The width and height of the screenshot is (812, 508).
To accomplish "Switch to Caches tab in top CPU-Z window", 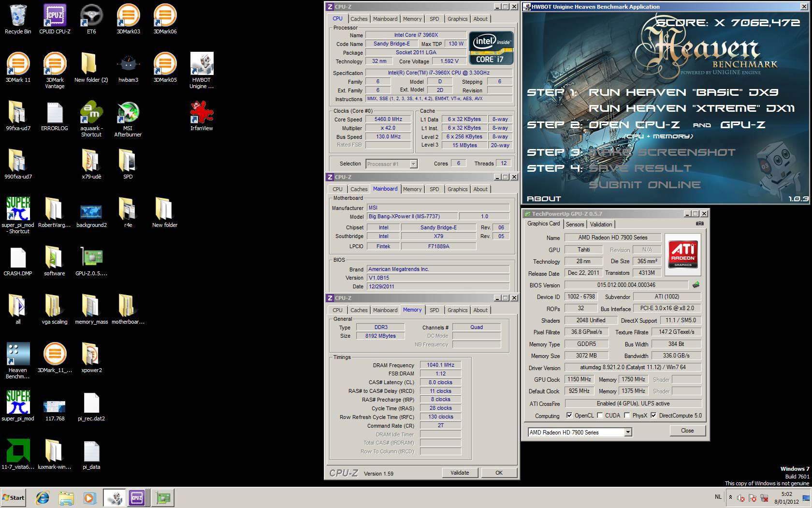I will coord(359,19).
